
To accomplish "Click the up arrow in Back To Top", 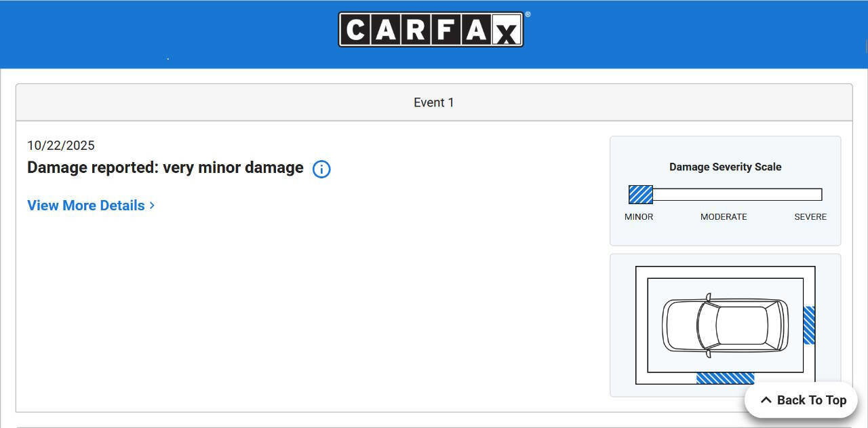I will click(766, 400).
